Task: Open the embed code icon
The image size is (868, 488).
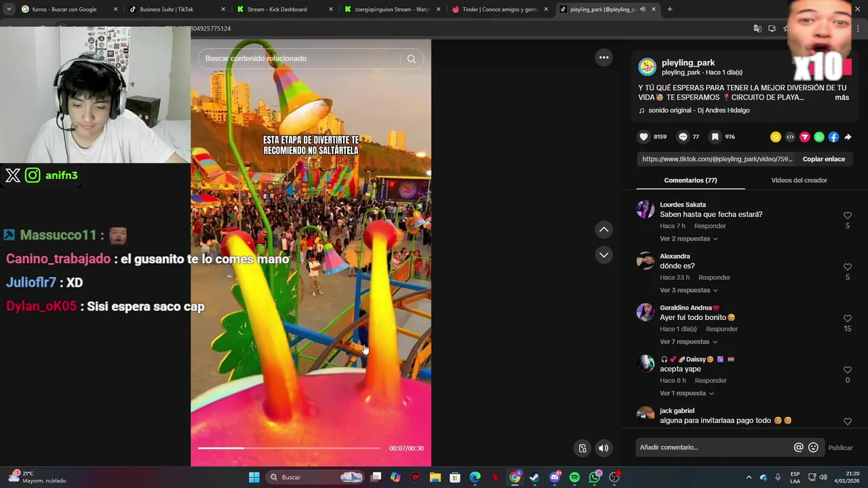Action: coord(790,137)
